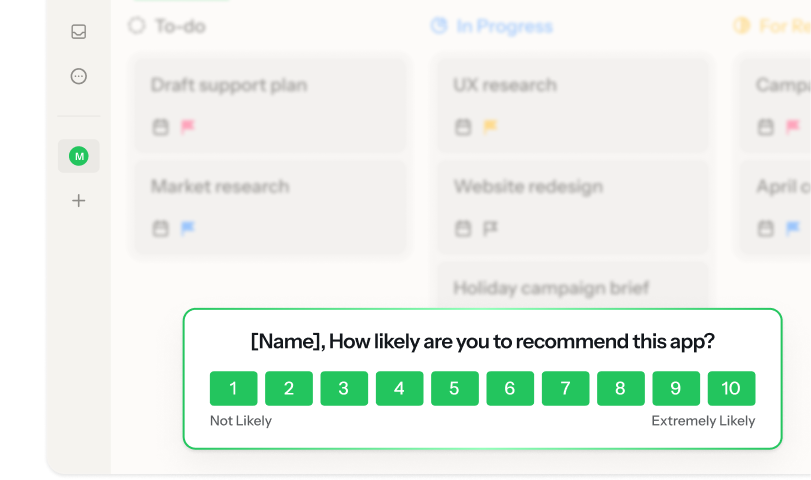Select the green M workspace avatar
This screenshot has height=480, width=811.
click(x=79, y=156)
